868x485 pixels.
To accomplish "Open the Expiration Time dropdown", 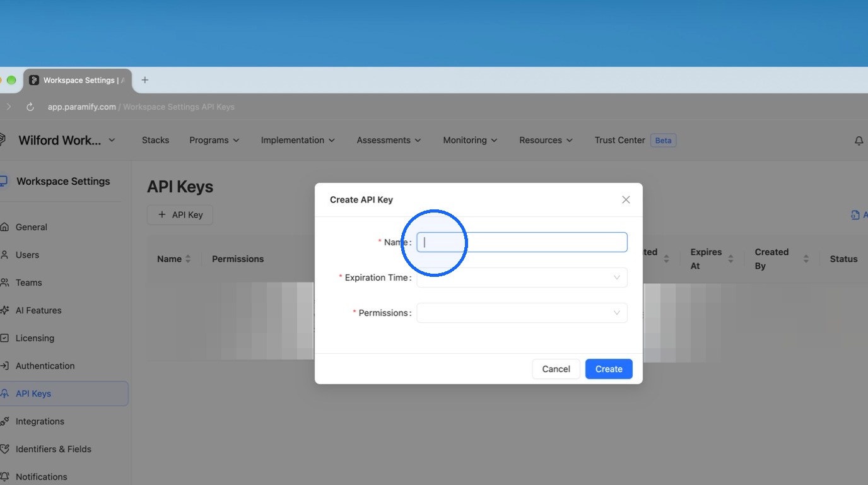I will tap(522, 278).
